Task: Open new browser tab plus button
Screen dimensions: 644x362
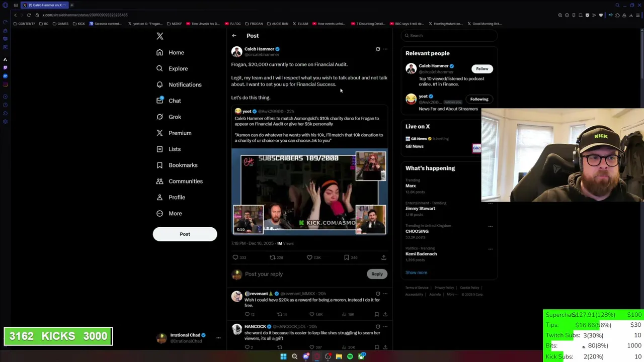Action: coord(71,5)
